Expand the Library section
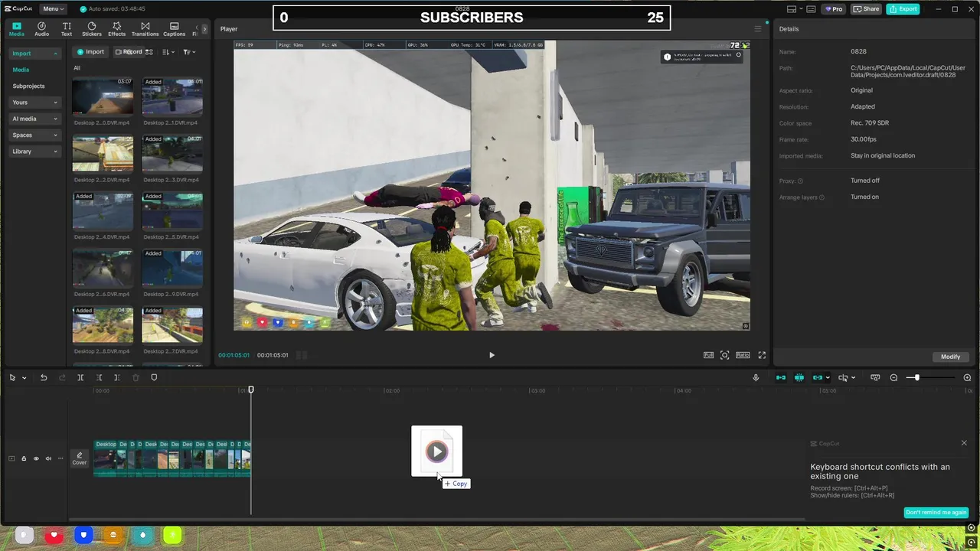This screenshot has width=980, height=551. click(34, 152)
